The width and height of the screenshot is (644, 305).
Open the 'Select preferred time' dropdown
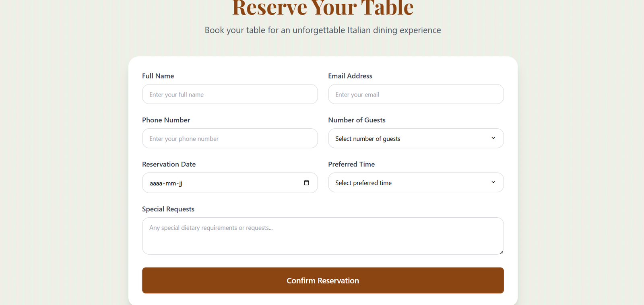pos(411,183)
